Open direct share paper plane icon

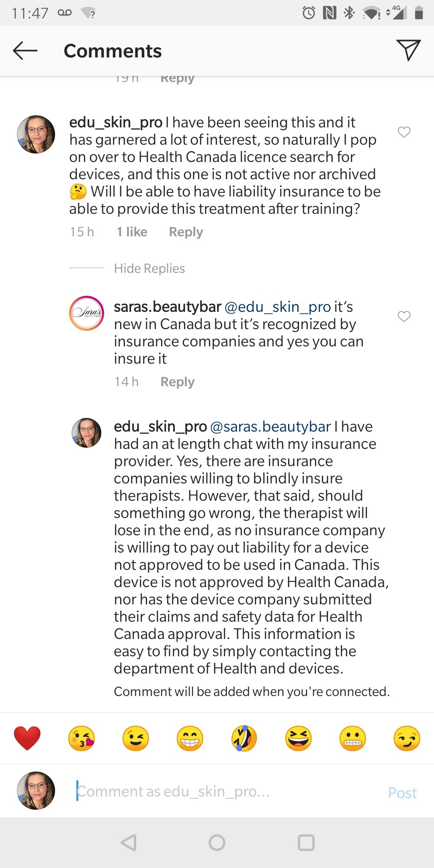point(408,50)
